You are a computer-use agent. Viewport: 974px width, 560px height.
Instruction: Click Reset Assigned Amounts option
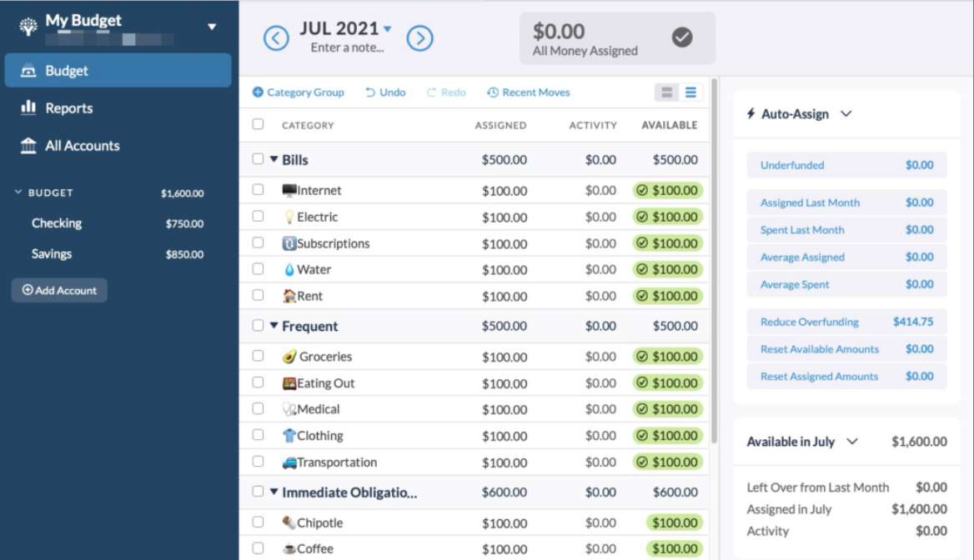846,376
